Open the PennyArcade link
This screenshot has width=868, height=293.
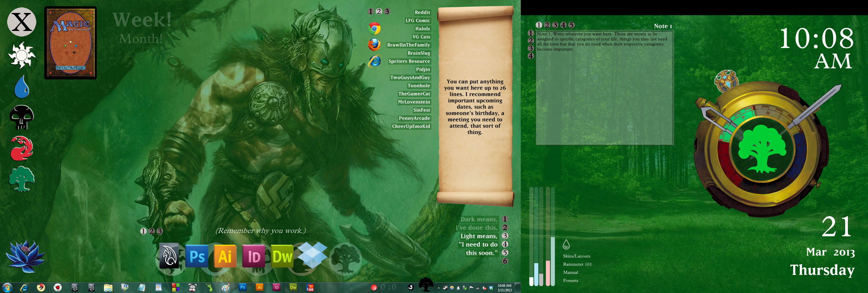click(414, 118)
